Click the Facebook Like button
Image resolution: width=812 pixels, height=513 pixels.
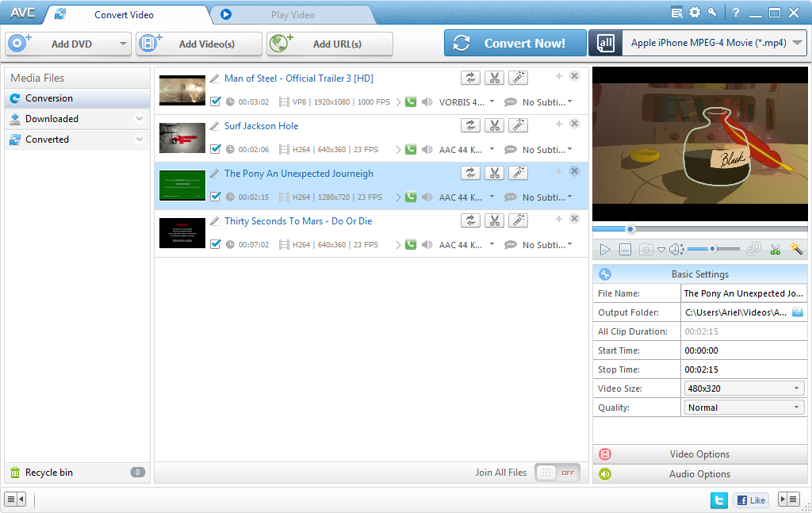(751, 500)
